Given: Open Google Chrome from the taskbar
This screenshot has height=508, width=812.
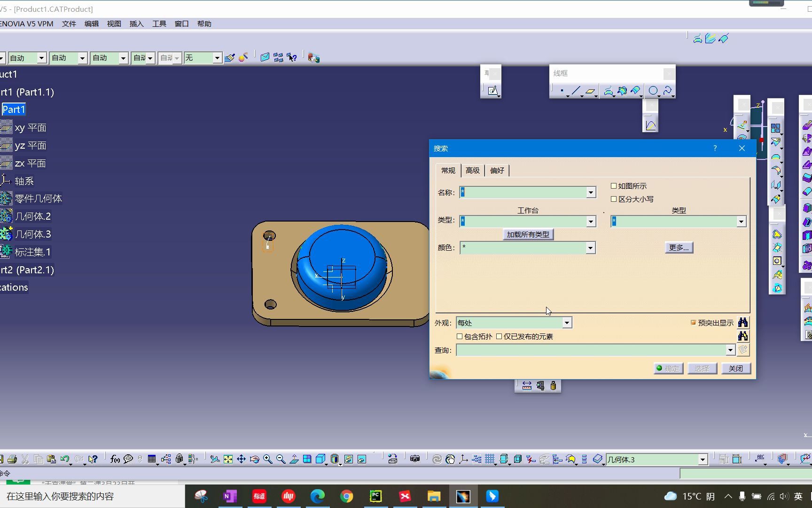Looking at the screenshot, I should tap(347, 496).
